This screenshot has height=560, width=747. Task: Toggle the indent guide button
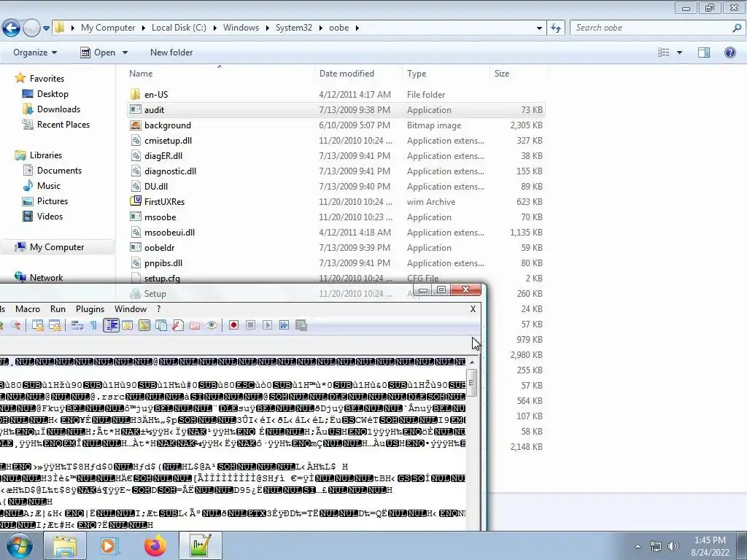(111, 325)
